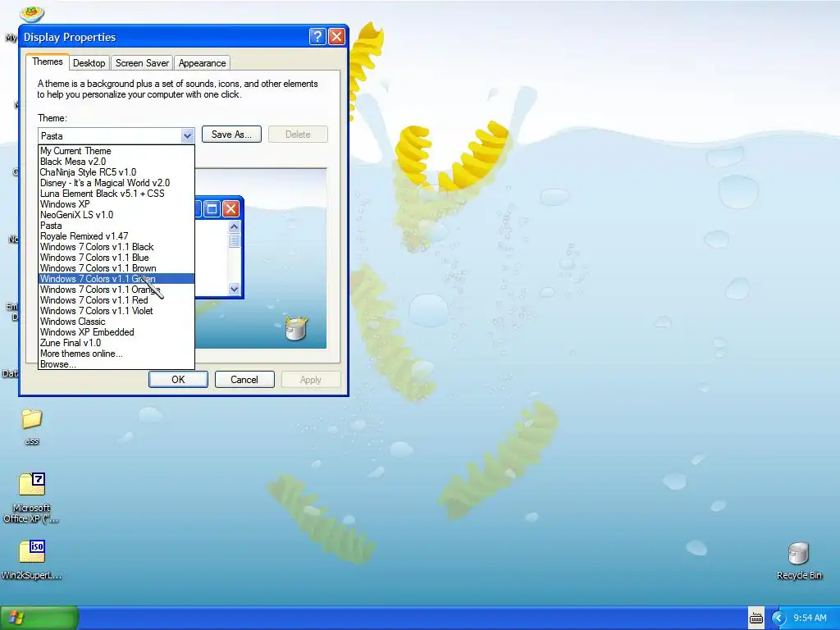The height and width of the screenshot is (630, 840).
Task: Switch to the Screen Saver tab
Action: (x=142, y=63)
